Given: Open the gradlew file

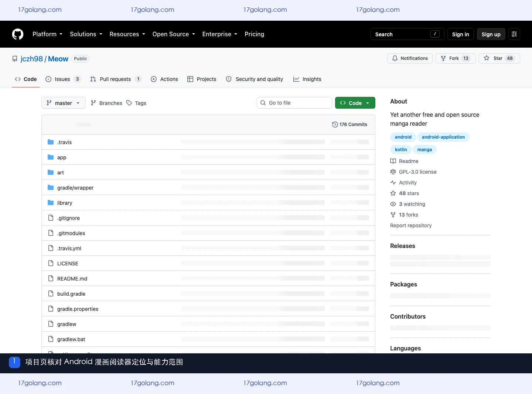Looking at the screenshot, I should click(66, 324).
